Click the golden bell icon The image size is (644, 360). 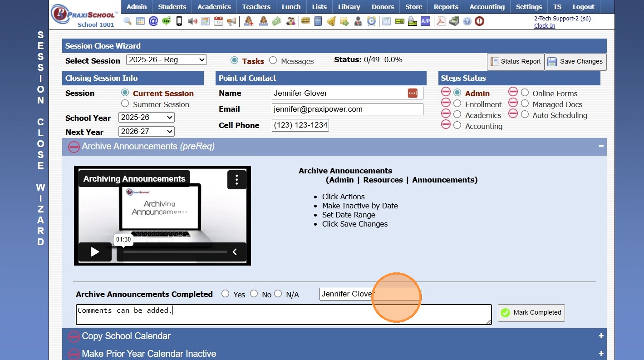click(x=331, y=21)
